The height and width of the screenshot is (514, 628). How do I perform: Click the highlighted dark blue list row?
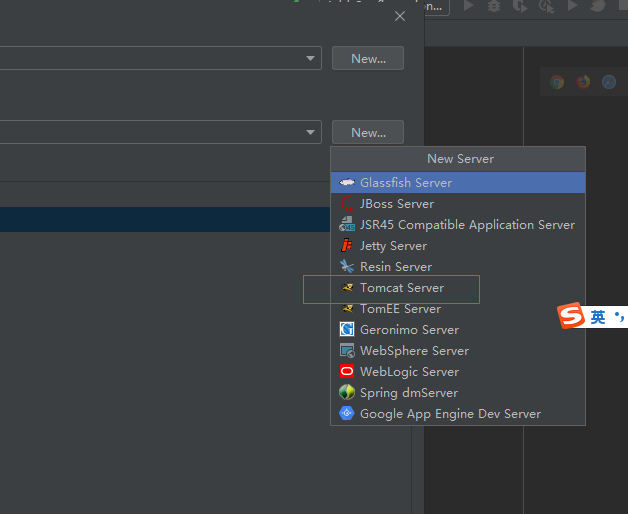[x=165, y=220]
